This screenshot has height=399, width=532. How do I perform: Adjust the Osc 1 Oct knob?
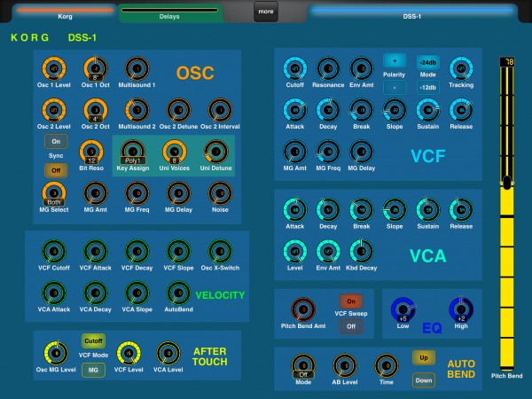pyautogui.click(x=96, y=68)
